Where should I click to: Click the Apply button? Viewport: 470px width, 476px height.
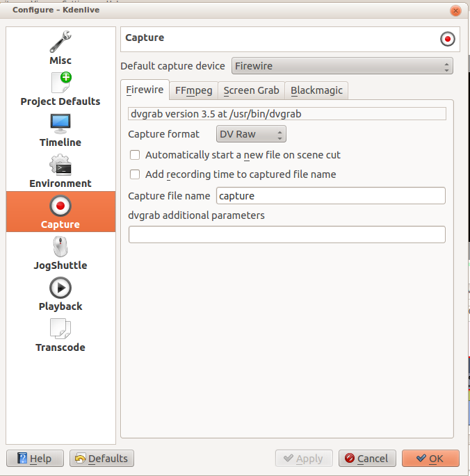[304, 458]
